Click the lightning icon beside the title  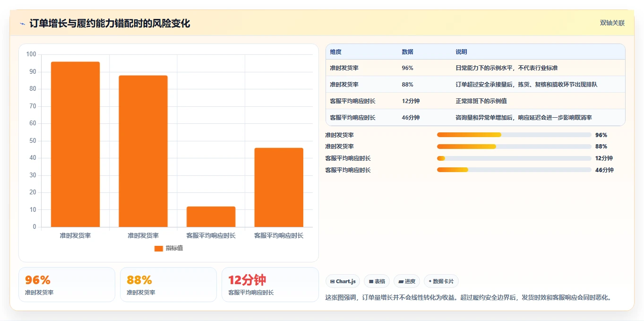pyautogui.click(x=22, y=23)
